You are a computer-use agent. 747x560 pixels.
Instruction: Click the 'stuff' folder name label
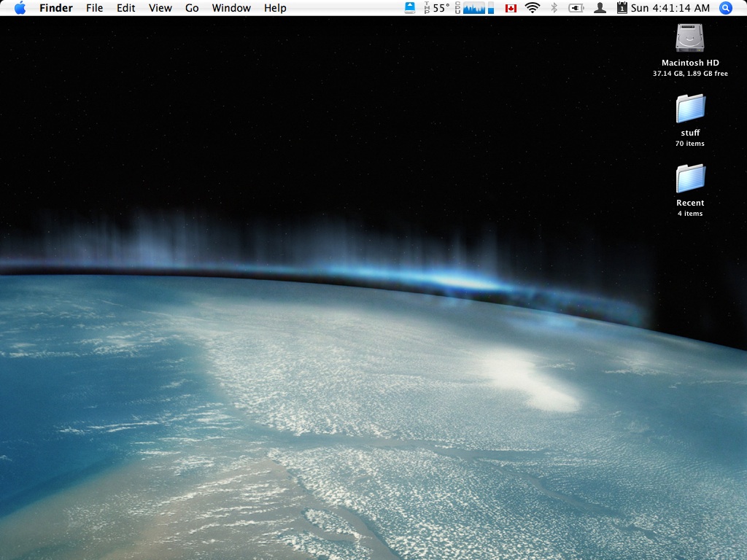click(x=690, y=133)
